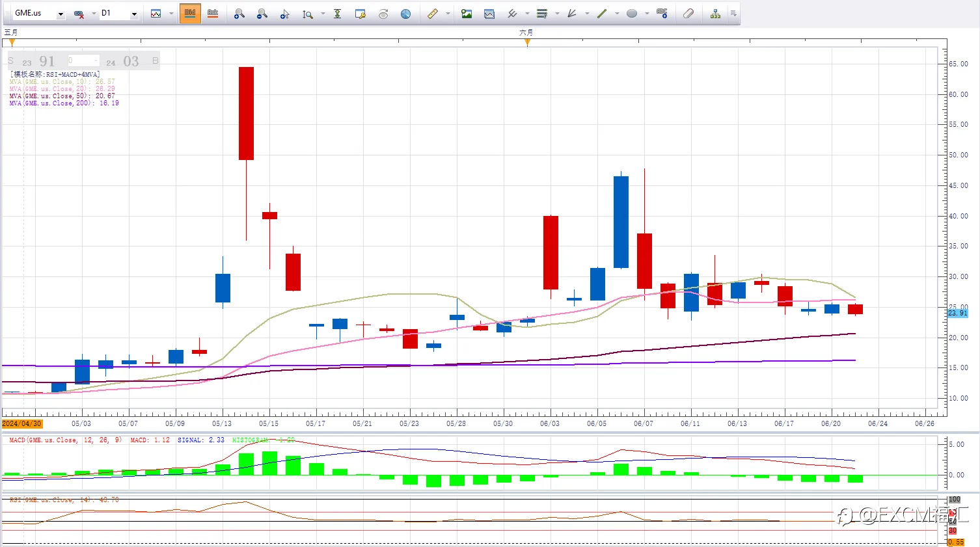Click the greyed refresh eye icon

click(x=383, y=14)
